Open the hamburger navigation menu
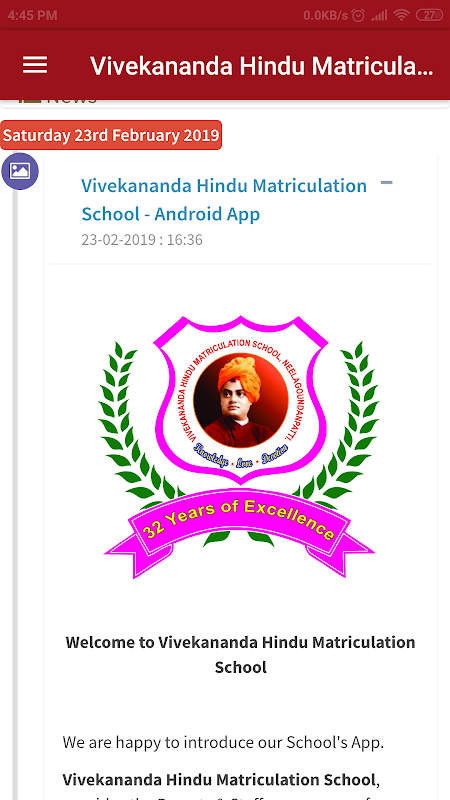The image size is (450, 800). tap(35, 65)
